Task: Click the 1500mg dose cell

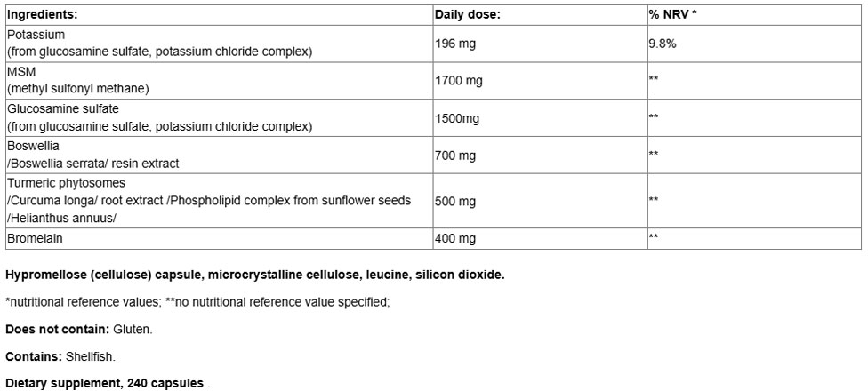Action: click(456, 117)
